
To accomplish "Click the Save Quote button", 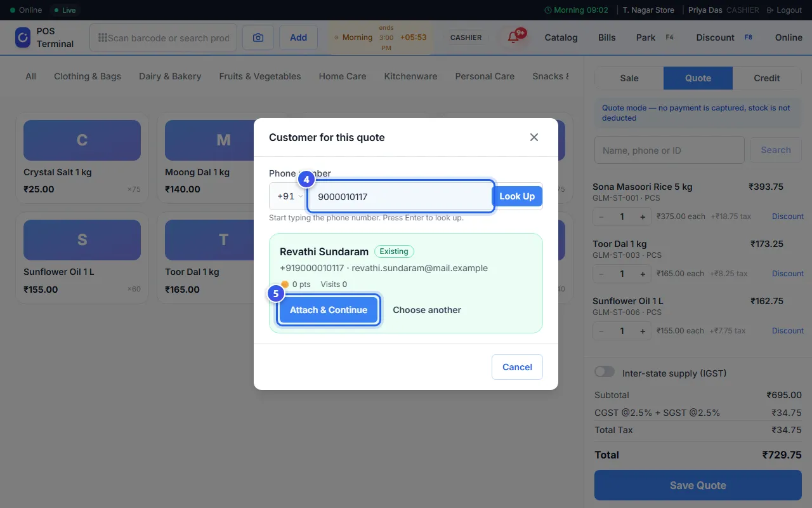I will tap(698, 485).
